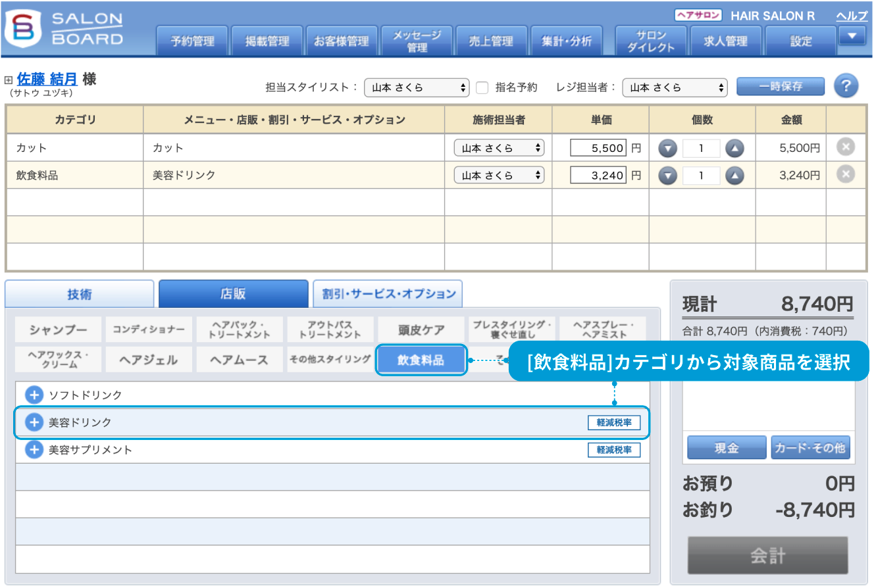Switch to the 割引・サービス・オプション tab
Screen dimensions: 876x588
[x=388, y=294]
